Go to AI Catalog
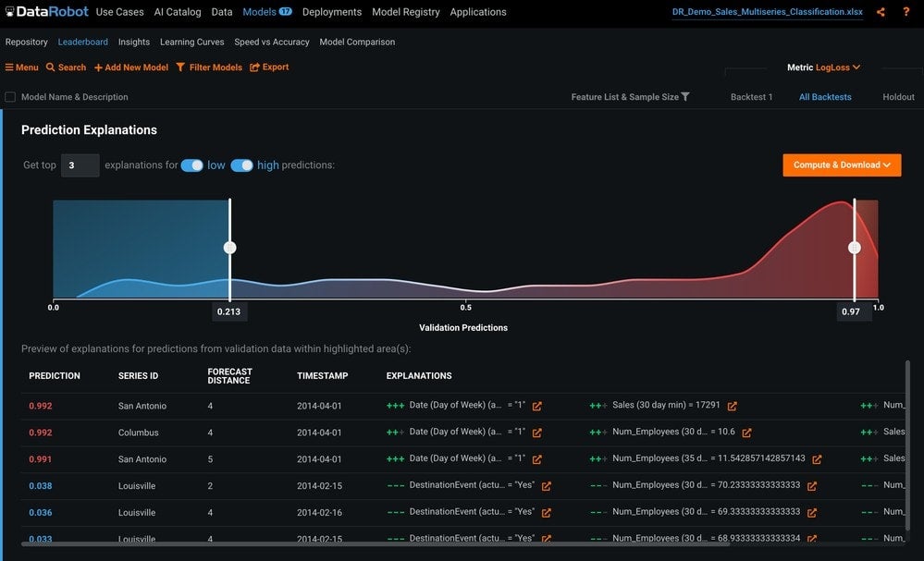Screen dimensions: 924x561 pos(178,12)
